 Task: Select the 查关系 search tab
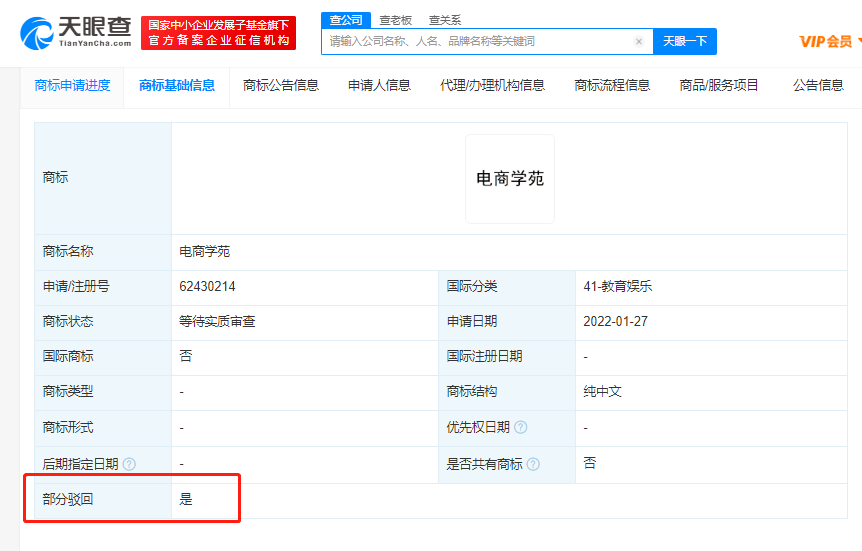444,20
